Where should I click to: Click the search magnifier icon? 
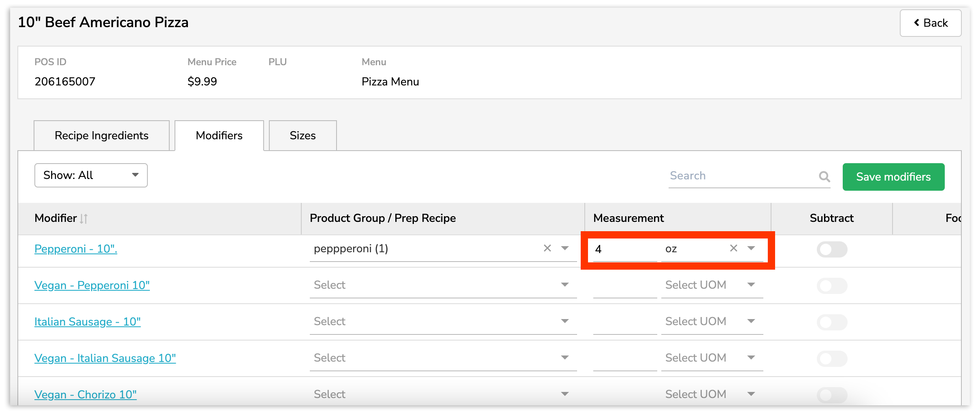[x=824, y=177]
